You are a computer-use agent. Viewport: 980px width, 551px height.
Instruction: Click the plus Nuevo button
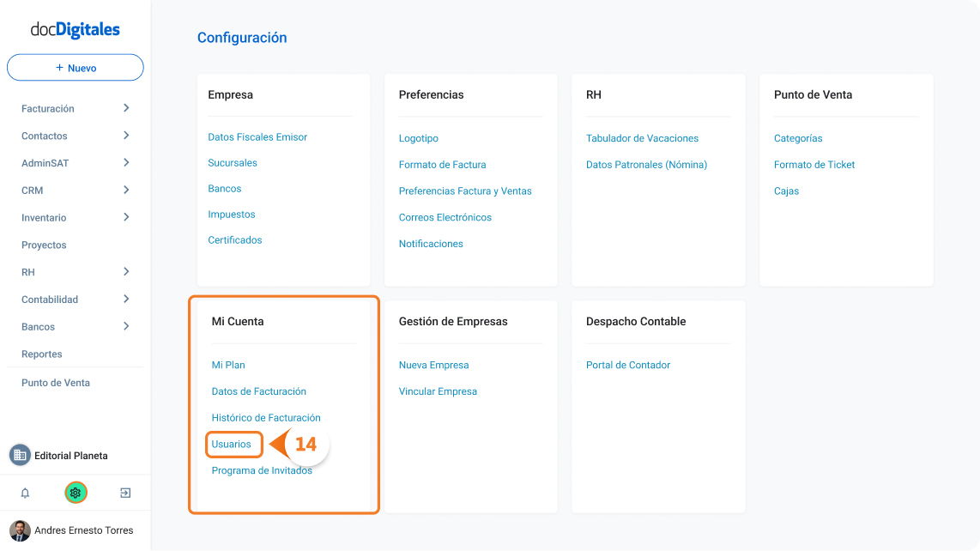[75, 68]
